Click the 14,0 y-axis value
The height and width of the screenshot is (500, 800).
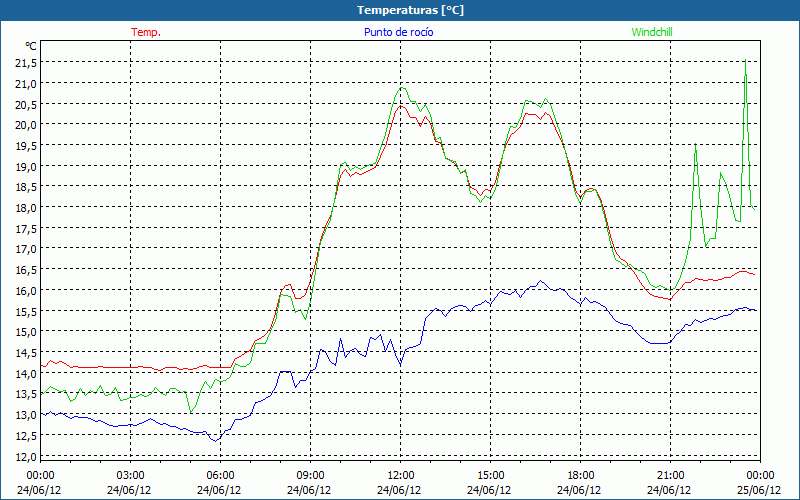point(27,373)
